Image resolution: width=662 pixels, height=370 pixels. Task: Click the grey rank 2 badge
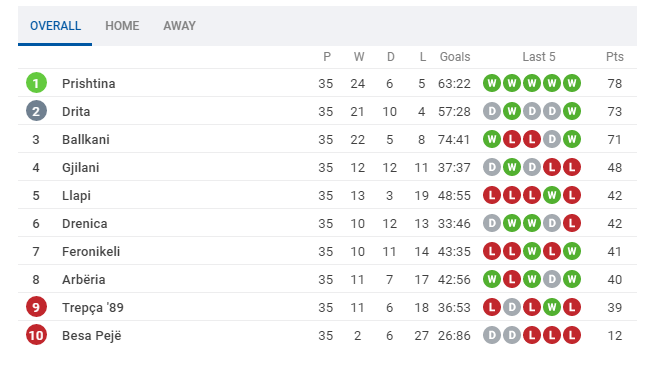36,111
